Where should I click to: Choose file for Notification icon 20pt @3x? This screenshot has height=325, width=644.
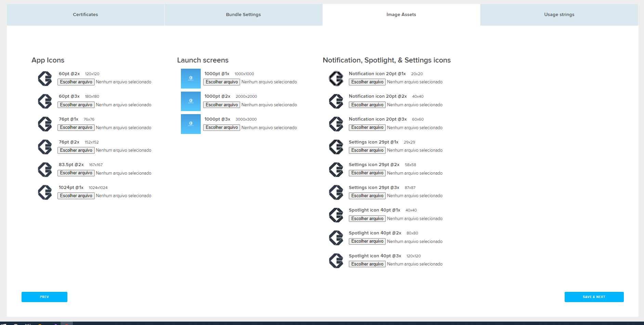click(x=367, y=127)
